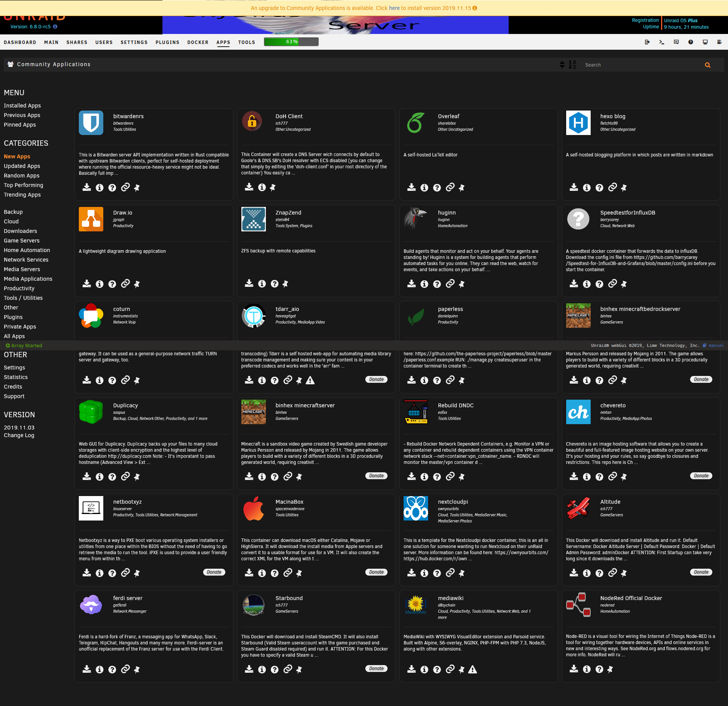Click the Search input field
The image size is (728, 706).
tap(643, 65)
